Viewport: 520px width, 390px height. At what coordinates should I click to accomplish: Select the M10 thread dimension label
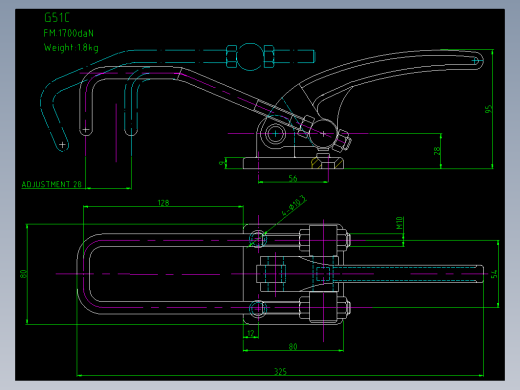tap(399, 223)
